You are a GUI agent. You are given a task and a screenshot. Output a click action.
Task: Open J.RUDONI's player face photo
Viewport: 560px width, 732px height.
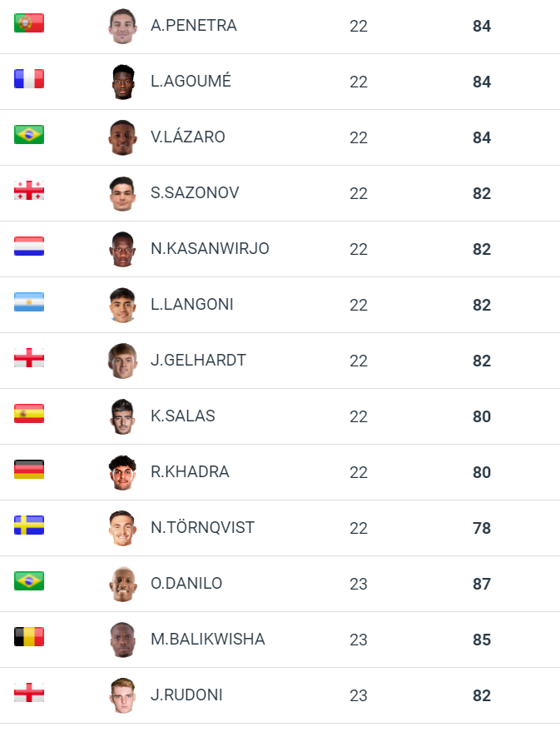pyautogui.click(x=122, y=695)
